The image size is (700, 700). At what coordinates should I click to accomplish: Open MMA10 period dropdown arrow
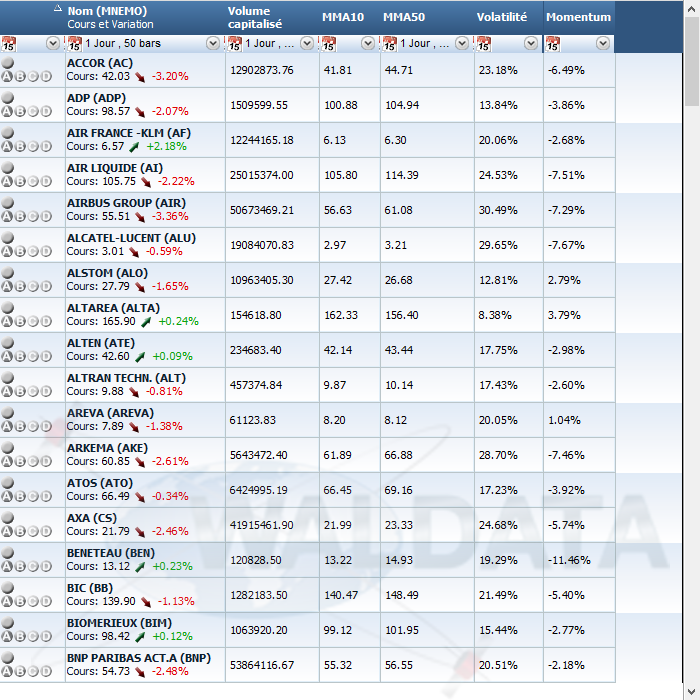coord(368,43)
